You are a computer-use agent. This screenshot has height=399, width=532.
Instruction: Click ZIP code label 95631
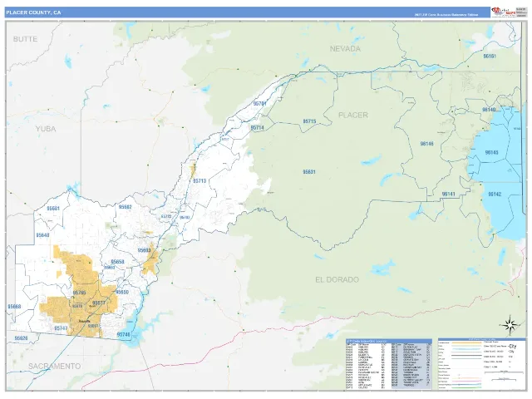(309, 172)
